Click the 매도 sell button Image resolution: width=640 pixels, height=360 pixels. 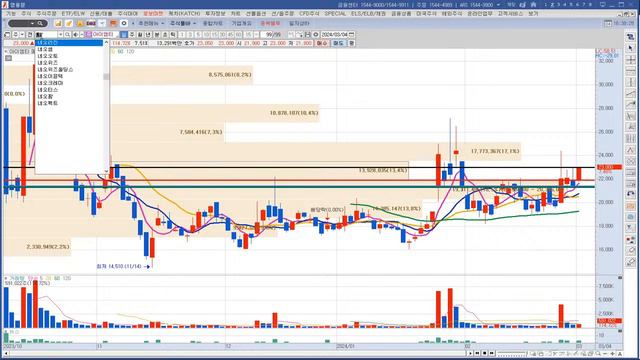(x=337, y=43)
